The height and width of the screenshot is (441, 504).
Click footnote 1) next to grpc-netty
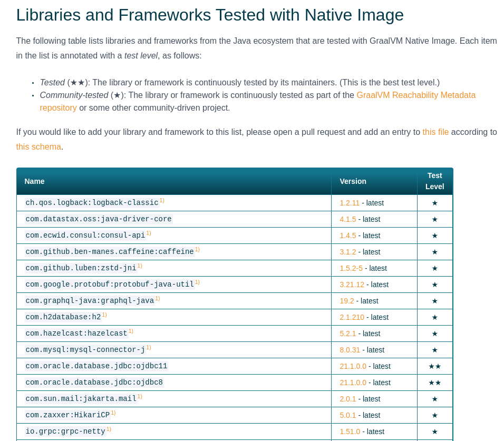point(109,429)
